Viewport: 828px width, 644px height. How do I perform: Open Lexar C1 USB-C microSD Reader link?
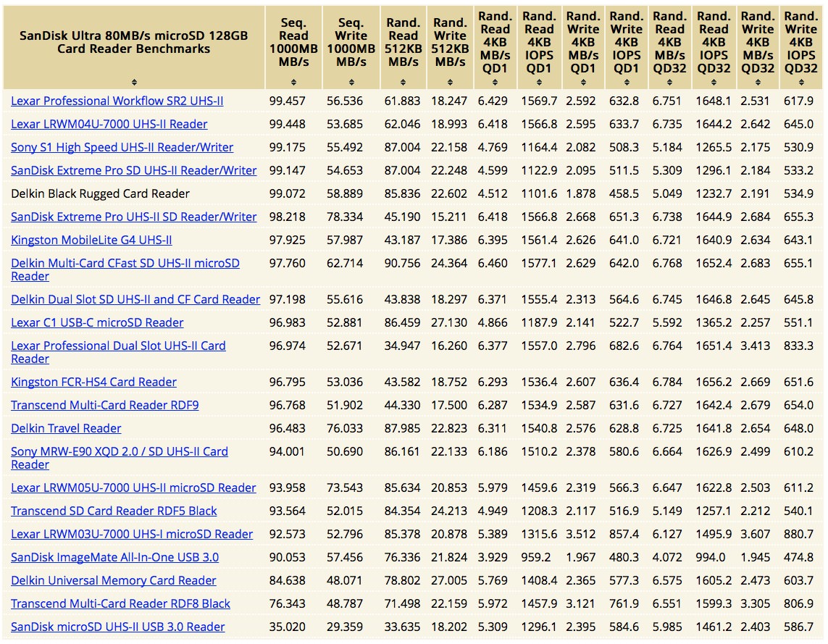tap(97, 322)
